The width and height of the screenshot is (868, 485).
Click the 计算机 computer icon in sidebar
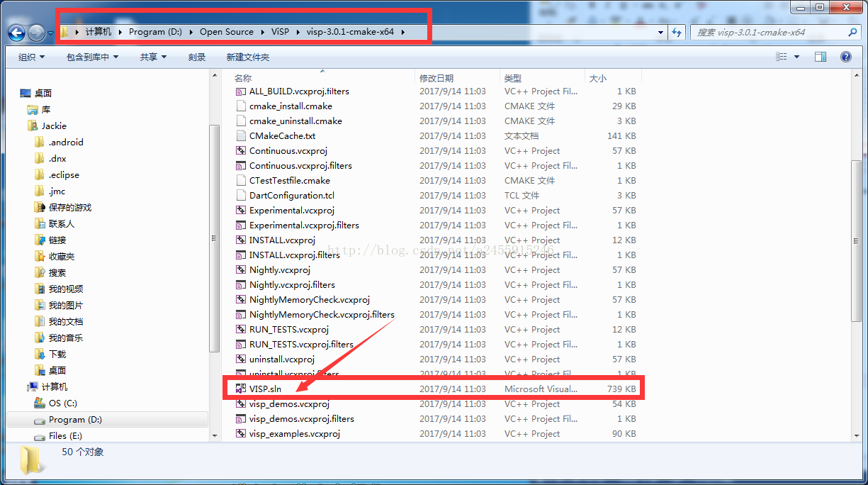coord(33,386)
